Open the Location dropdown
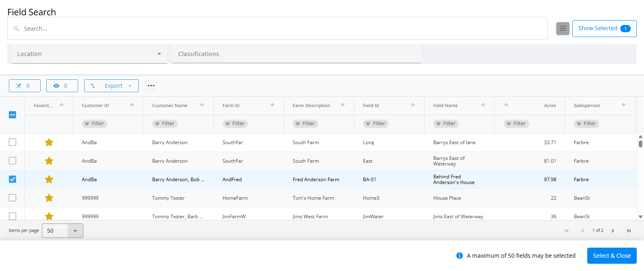 (x=89, y=54)
